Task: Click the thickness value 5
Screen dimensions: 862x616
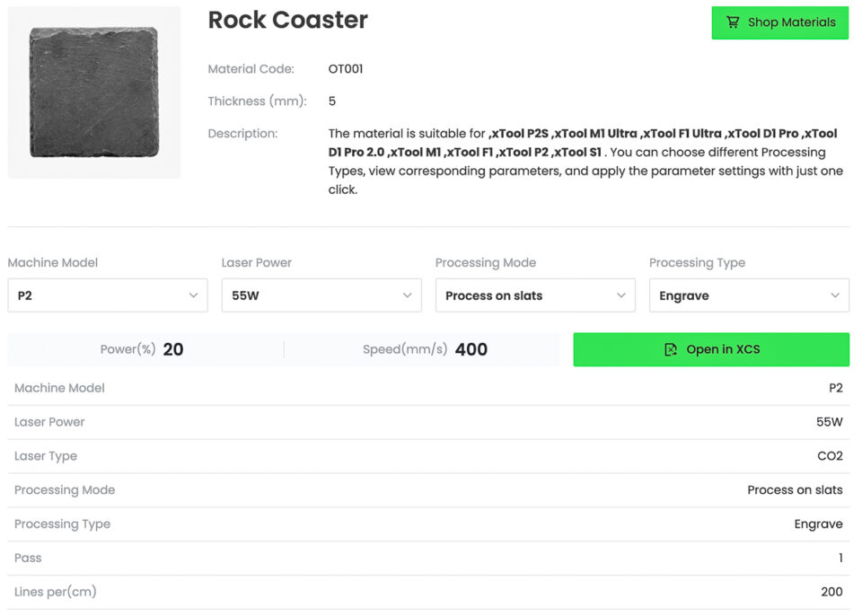Action: tap(332, 101)
